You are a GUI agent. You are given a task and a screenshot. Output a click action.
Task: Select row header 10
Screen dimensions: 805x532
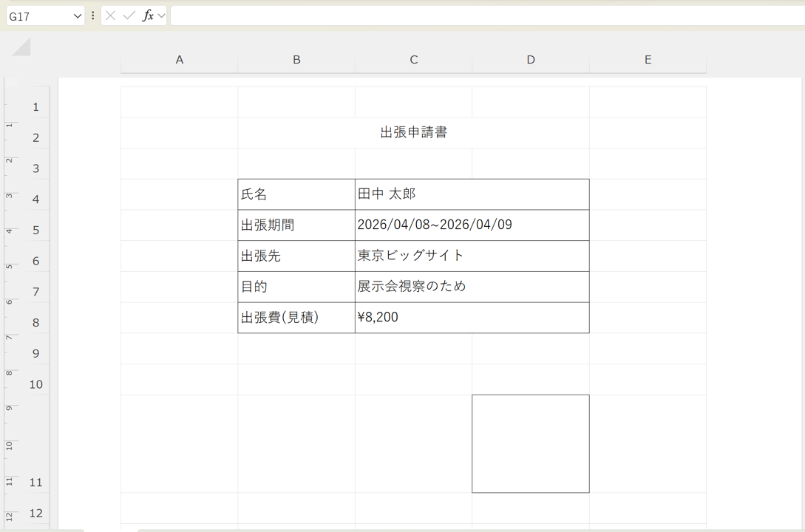click(x=35, y=383)
